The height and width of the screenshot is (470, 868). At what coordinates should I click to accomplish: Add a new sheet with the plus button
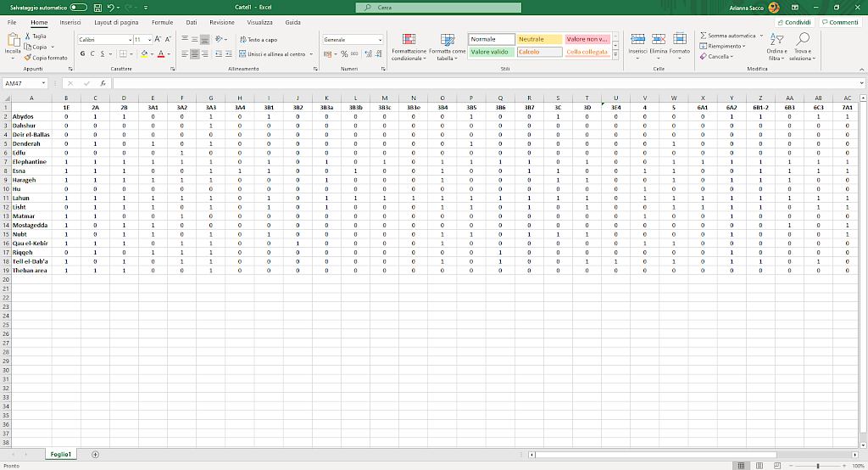pyautogui.click(x=95, y=455)
